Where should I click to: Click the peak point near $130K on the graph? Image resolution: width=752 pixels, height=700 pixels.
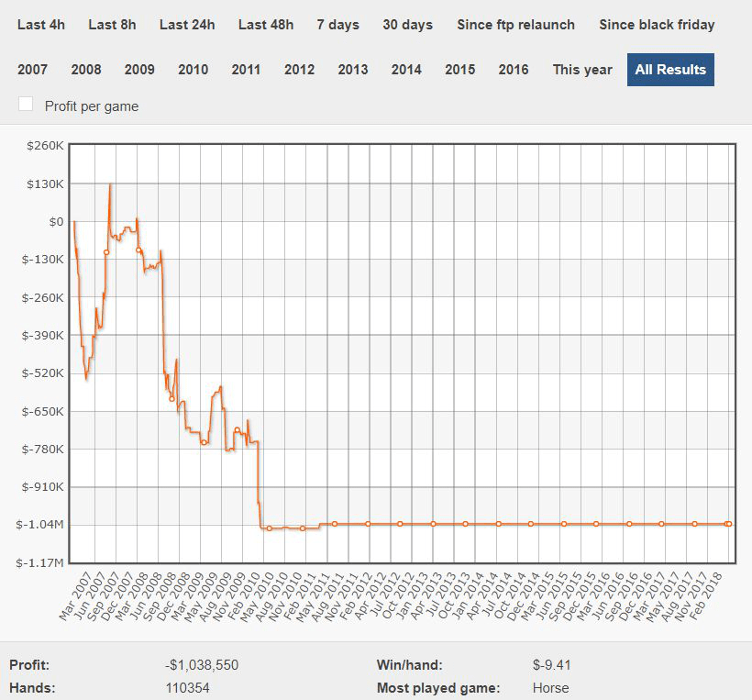click(110, 184)
